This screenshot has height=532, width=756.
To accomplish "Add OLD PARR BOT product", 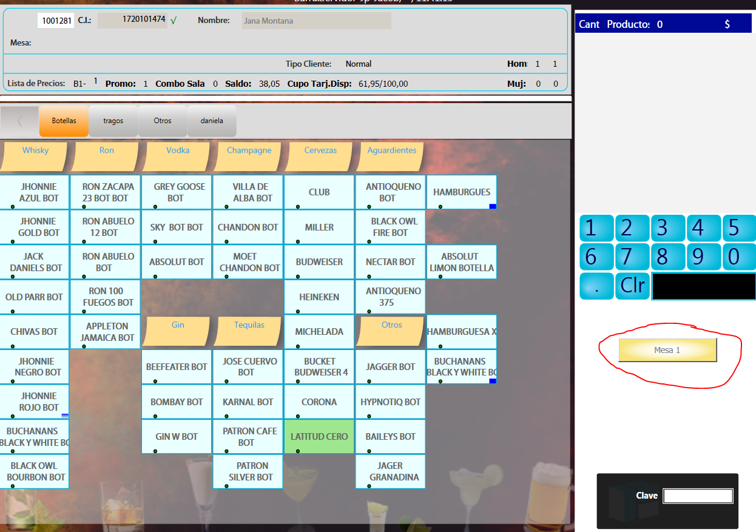I will coord(35,297).
